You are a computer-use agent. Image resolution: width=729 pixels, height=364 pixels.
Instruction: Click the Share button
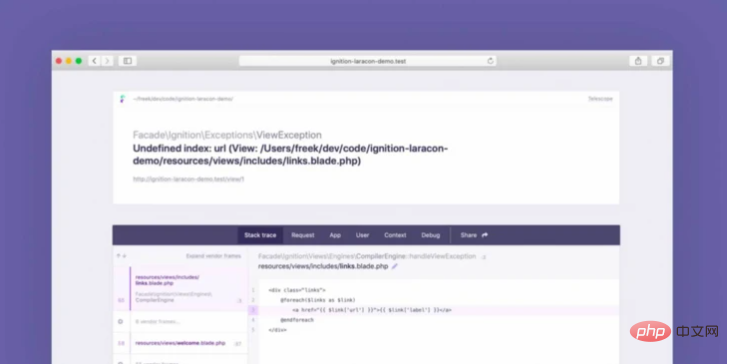click(x=474, y=235)
